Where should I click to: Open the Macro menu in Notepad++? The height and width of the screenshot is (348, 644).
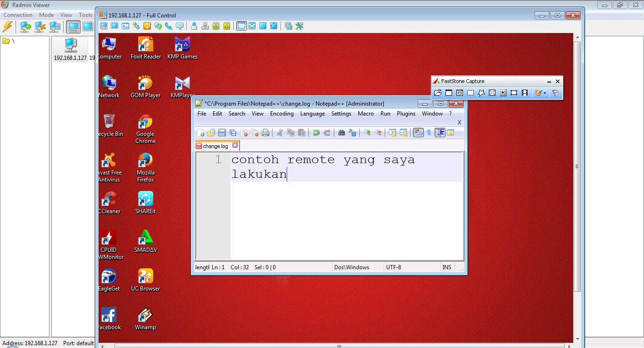(x=366, y=114)
